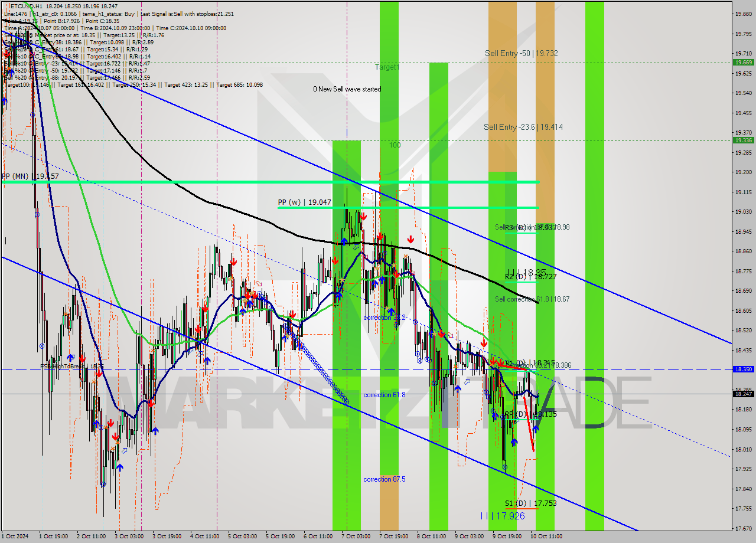Click the '7 Oct 03:00' time axis label
Viewport: 756px width, 543px height.
356,537
